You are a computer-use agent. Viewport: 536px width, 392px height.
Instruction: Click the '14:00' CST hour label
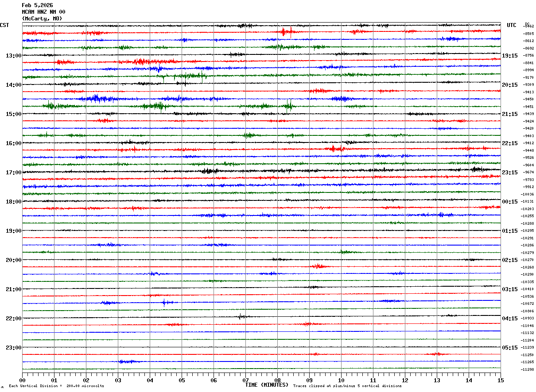[14, 85]
